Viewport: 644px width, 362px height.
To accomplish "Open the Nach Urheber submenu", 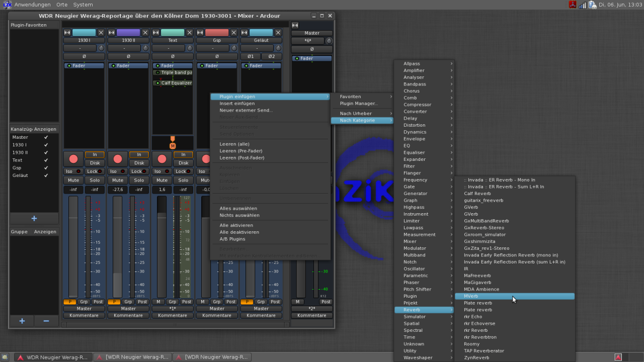I will 361,114.
